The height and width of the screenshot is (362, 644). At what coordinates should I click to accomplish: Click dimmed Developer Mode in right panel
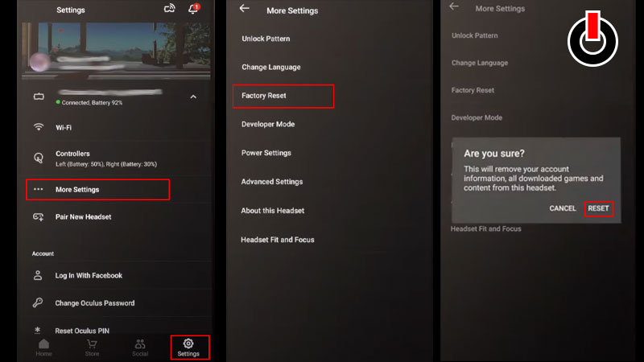pyautogui.click(x=477, y=117)
